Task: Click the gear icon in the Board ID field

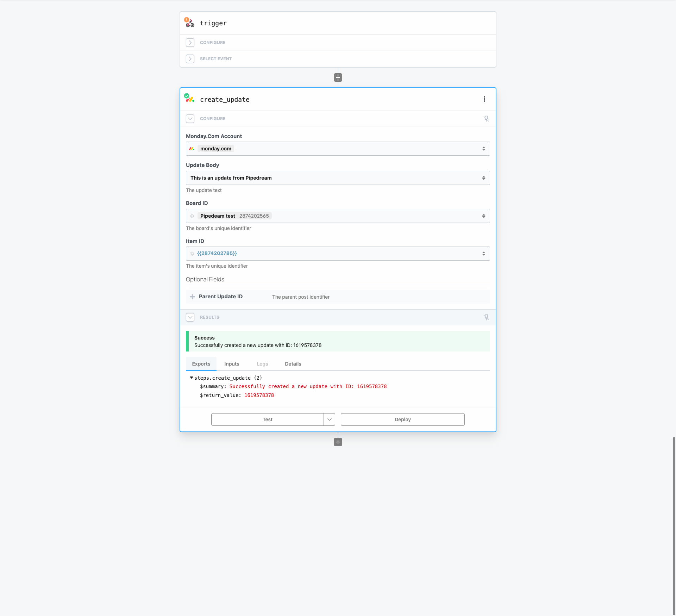Action: [x=193, y=216]
